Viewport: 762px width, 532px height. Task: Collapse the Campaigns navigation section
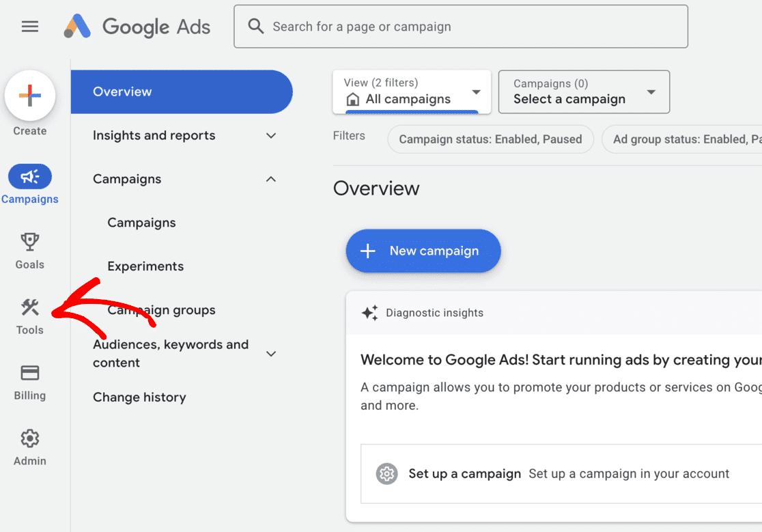click(271, 179)
